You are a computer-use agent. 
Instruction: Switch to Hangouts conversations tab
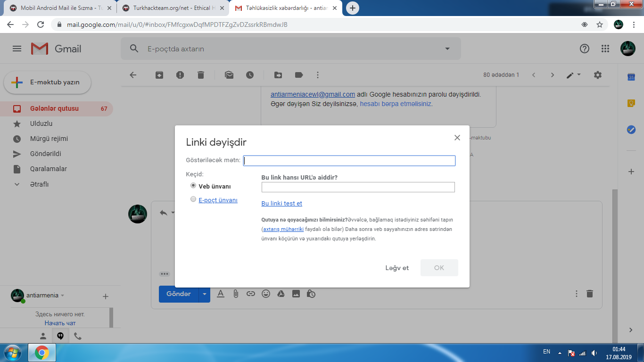coord(60,336)
